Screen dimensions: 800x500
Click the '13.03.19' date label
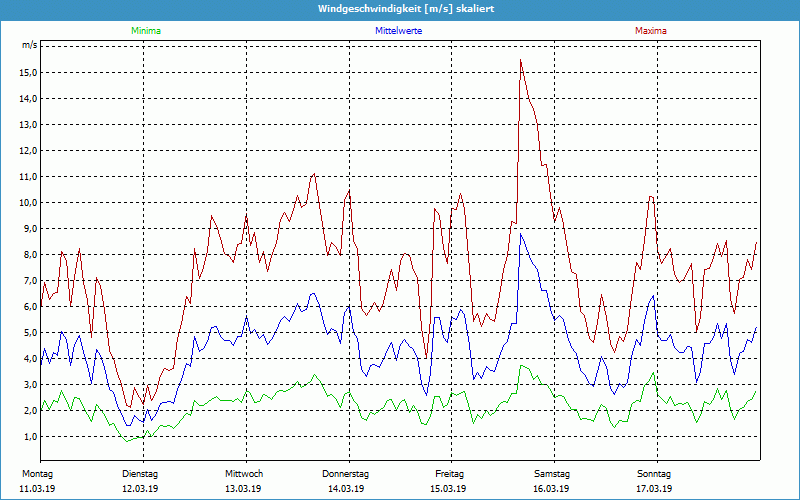coord(243,489)
